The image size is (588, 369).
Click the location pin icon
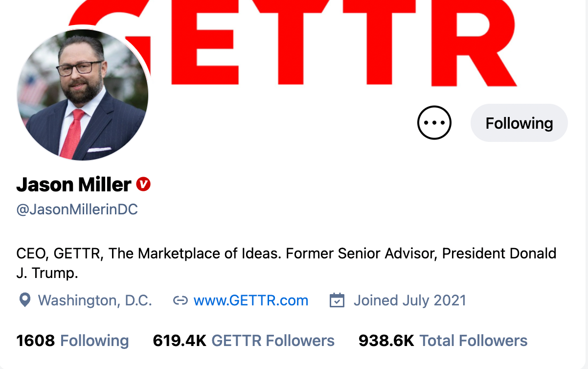click(x=24, y=300)
